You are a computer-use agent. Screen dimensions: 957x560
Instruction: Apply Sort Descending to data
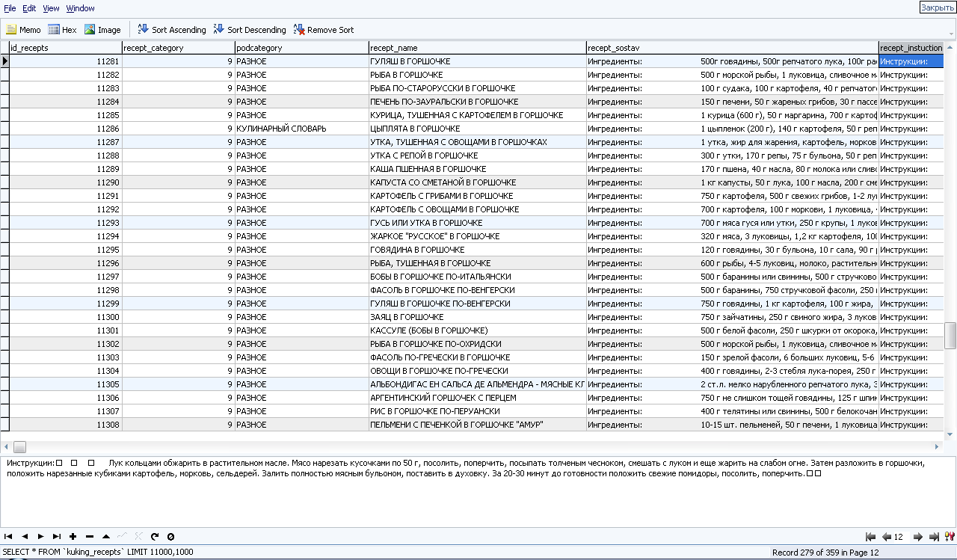[x=249, y=30]
